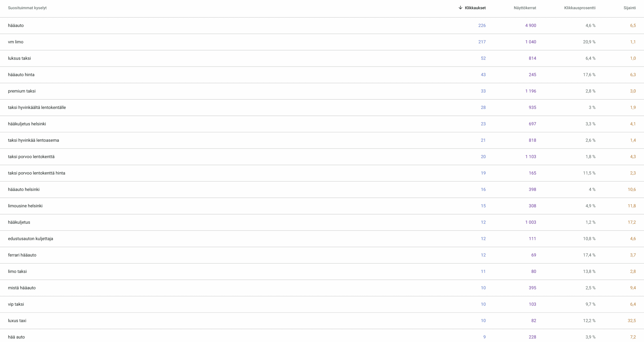Click taksi porvoo lentokenttä hinta row
Screen dimensions: 644x342
[x=36, y=173]
